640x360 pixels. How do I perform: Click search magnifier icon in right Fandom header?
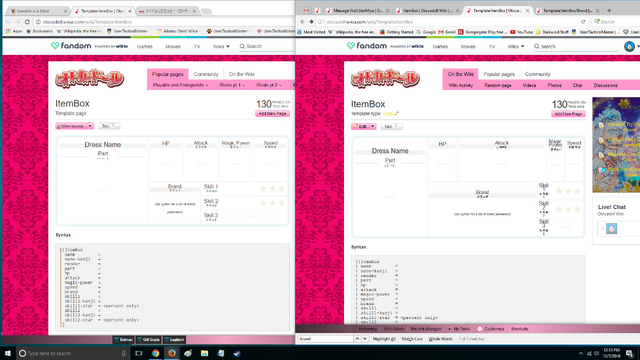click(x=537, y=46)
